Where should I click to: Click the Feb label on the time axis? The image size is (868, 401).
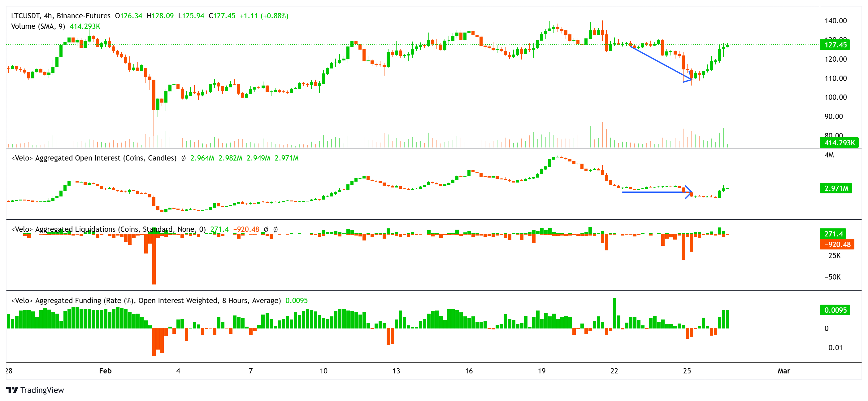point(105,371)
